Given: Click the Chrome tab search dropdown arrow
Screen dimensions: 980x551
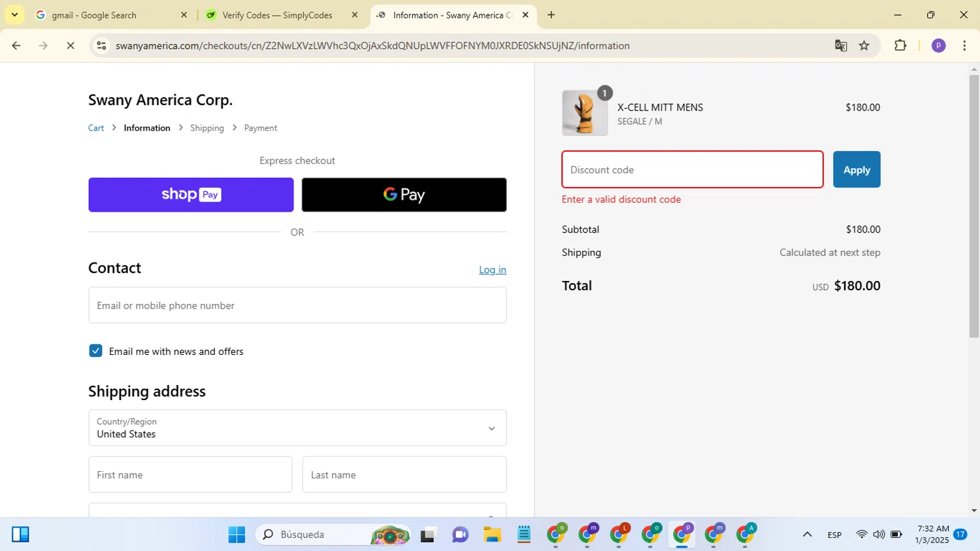Looking at the screenshot, I should [14, 14].
